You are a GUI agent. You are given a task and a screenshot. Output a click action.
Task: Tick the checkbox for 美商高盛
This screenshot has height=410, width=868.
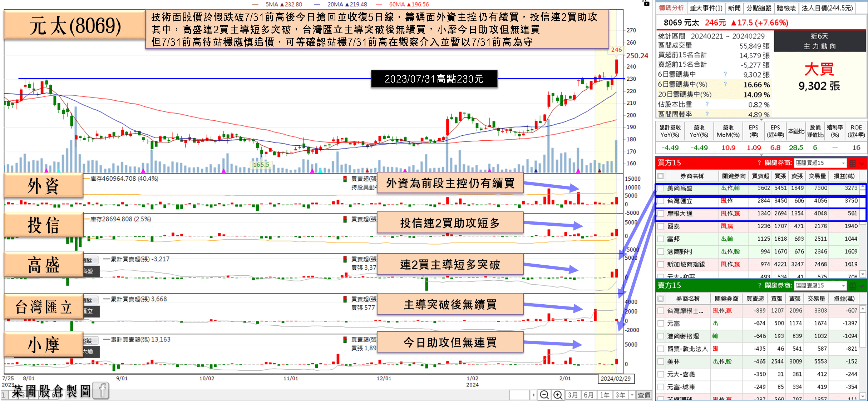[661, 188]
